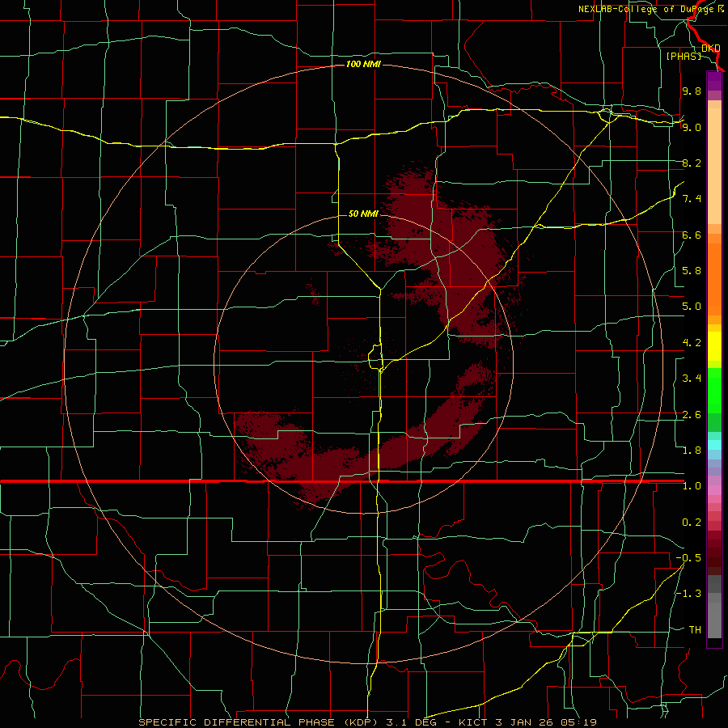Viewport: 728px width, 728px height.
Task: Click the 1.8 legend scale value
Action: point(692,451)
